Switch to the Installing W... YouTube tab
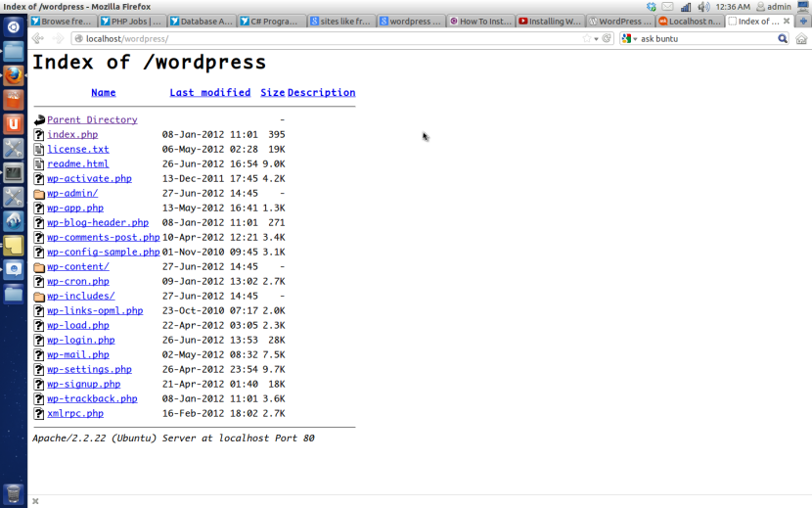Viewport: 812px width, 508px height. [549, 21]
